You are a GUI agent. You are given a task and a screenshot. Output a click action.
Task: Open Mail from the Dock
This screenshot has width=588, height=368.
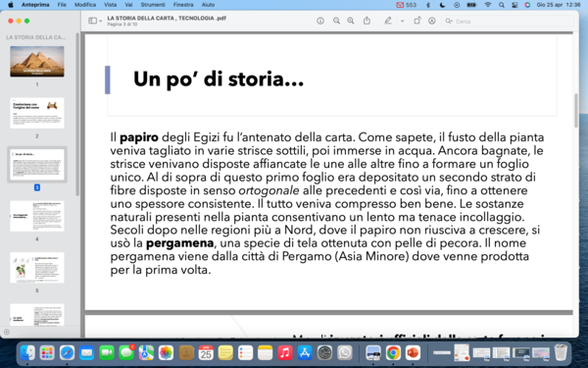[x=87, y=352]
